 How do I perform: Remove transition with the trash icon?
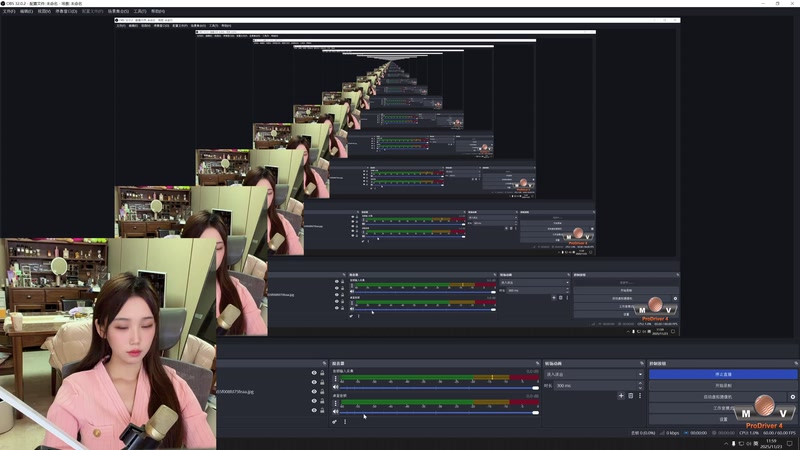(631, 395)
